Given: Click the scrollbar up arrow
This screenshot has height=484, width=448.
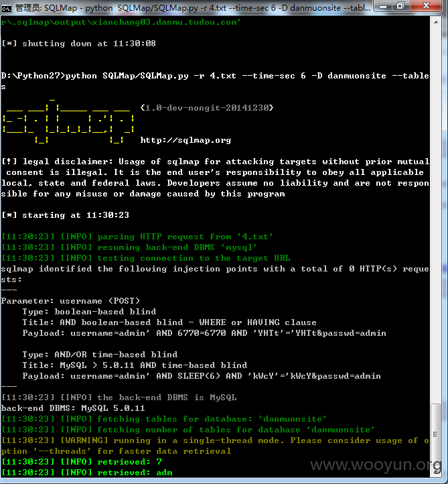Looking at the screenshot, I should [436, 22].
